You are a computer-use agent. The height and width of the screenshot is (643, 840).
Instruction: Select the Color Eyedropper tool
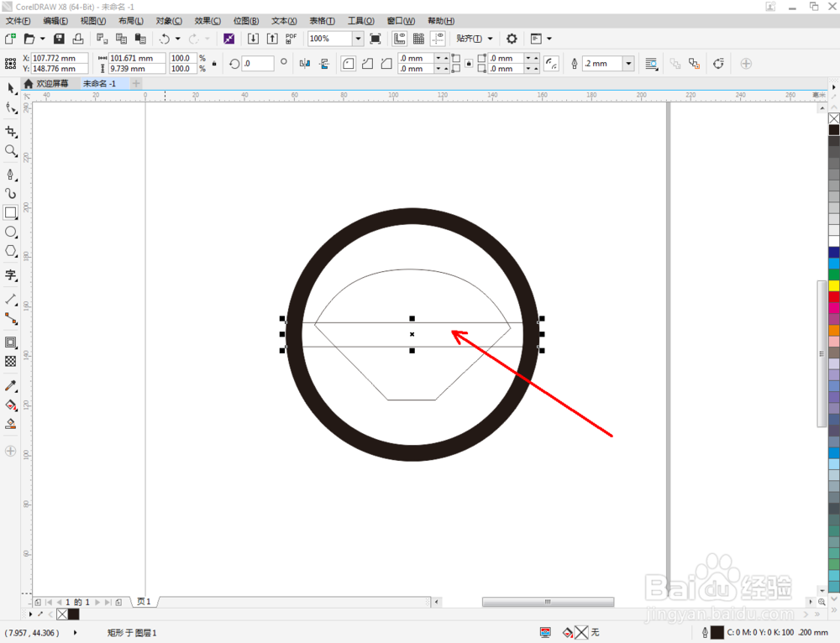(x=11, y=385)
